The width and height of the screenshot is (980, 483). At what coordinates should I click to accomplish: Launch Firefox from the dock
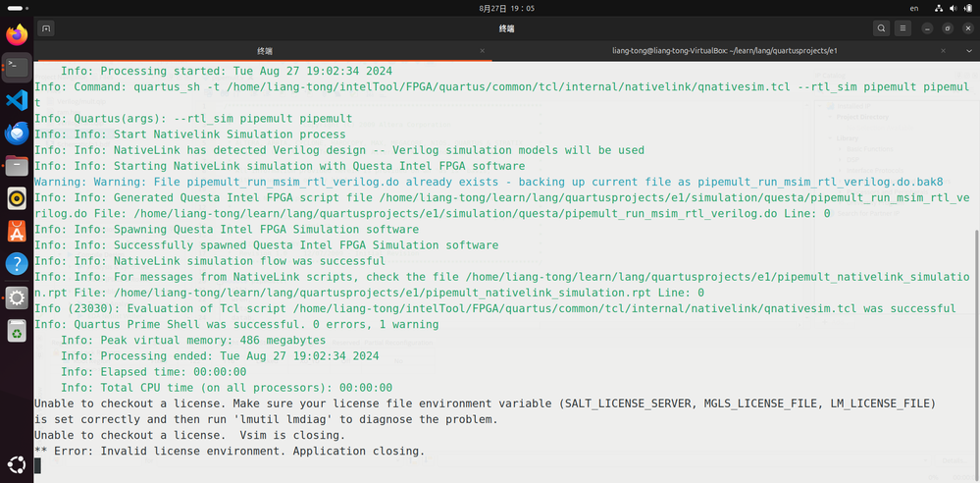pyautogui.click(x=17, y=35)
